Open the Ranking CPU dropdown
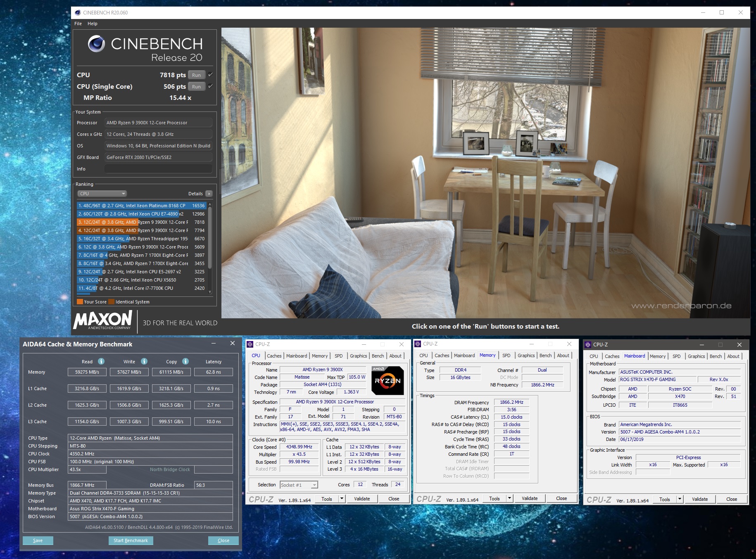The height and width of the screenshot is (559, 756). (x=102, y=194)
